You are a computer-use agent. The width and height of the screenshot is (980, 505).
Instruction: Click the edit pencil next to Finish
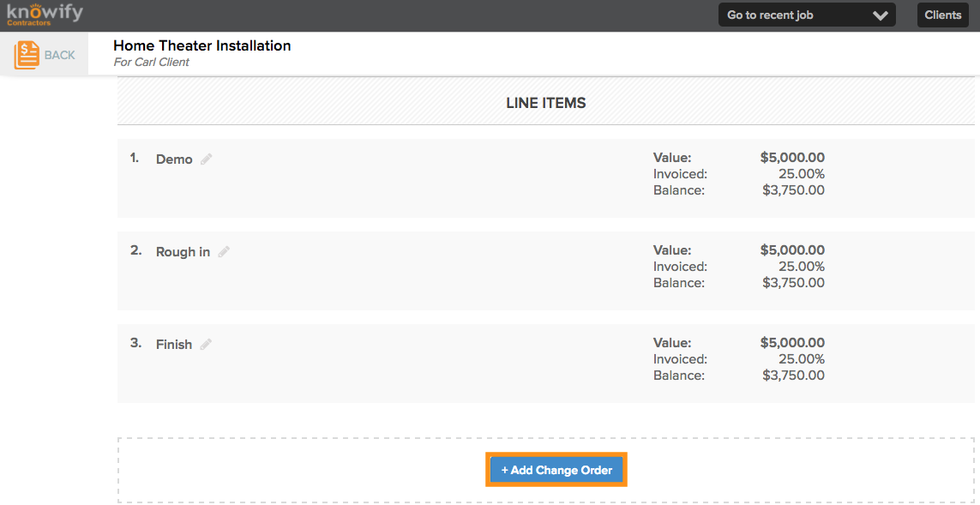[x=206, y=345]
